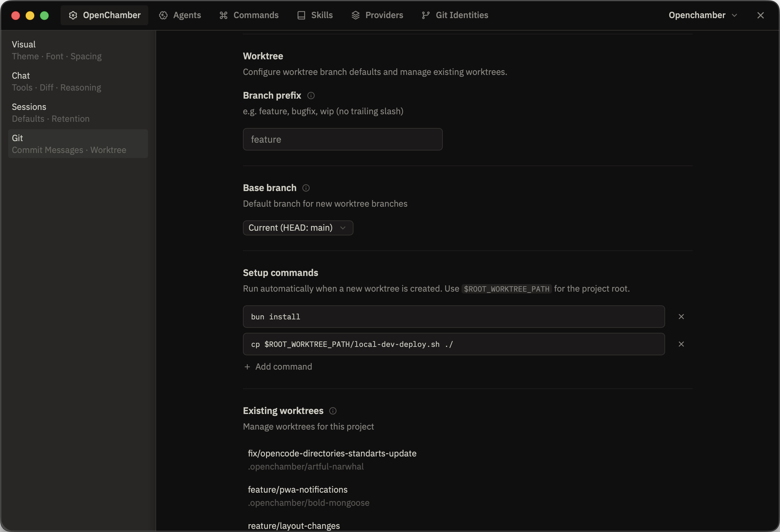This screenshot has width=780, height=532.
Task: Click the Providers layers icon
Action: (x=355, y=15)
